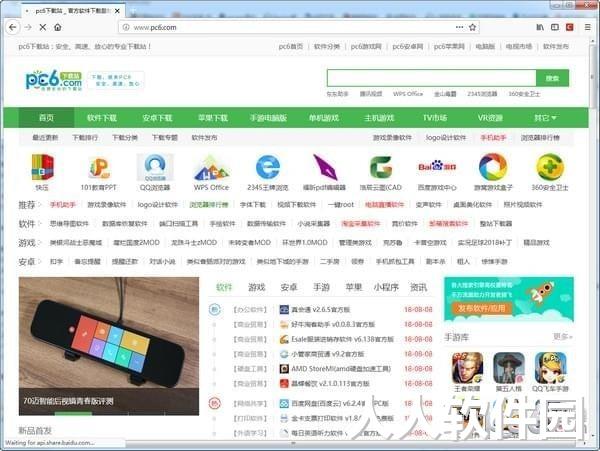Select the 软件下载 navigation tab
600x451 pixels.
coord(102,117)
